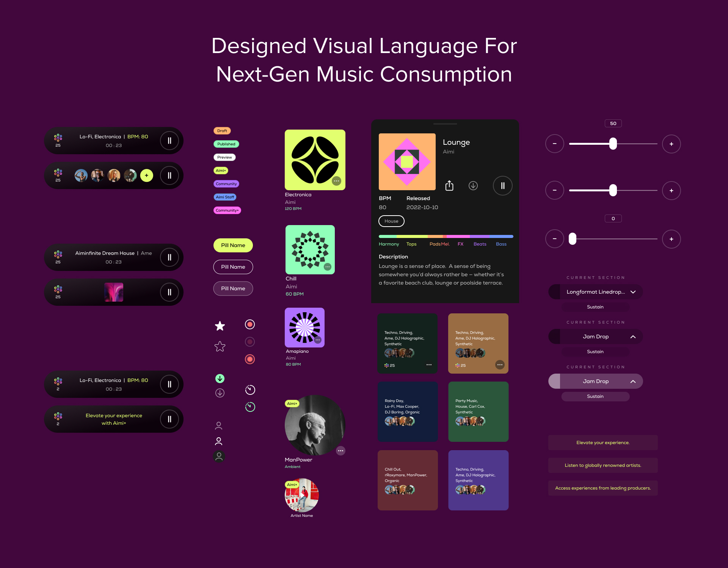The image size is (728, 568).
Task: Click the yellow plus add-artist icon
Action: [x=147, y=175]
